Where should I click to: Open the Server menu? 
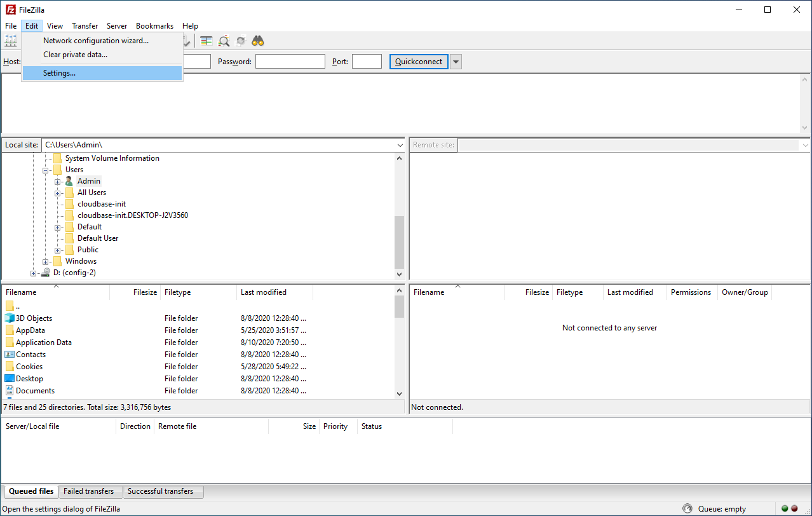click(x=117, y=26)
